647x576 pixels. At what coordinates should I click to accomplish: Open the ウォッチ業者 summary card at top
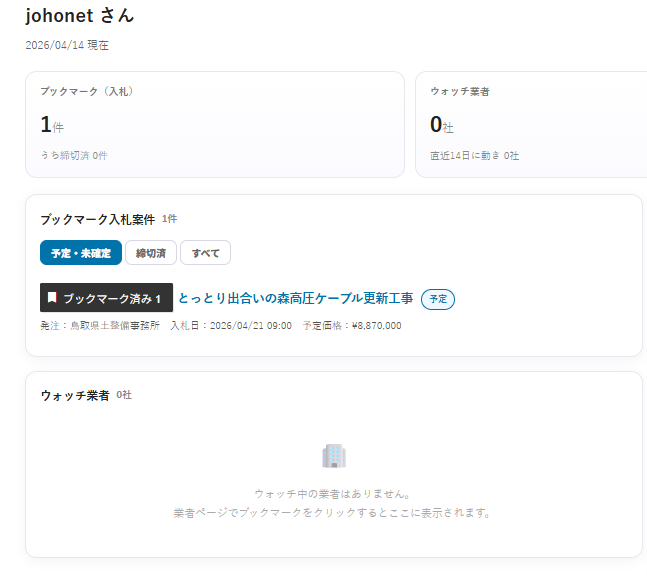530,123
